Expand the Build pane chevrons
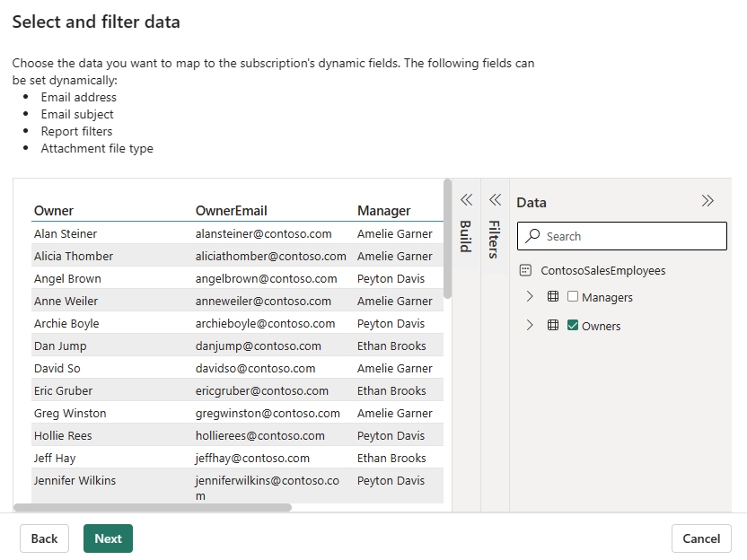This screenshot has width=747, height=560. (x=466, y=200)
